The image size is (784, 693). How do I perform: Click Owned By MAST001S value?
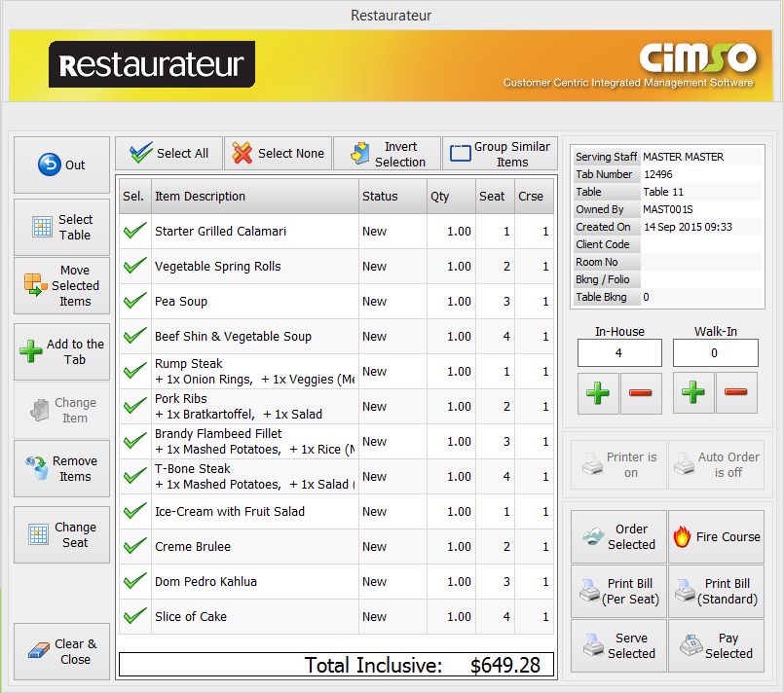point(668,209)
